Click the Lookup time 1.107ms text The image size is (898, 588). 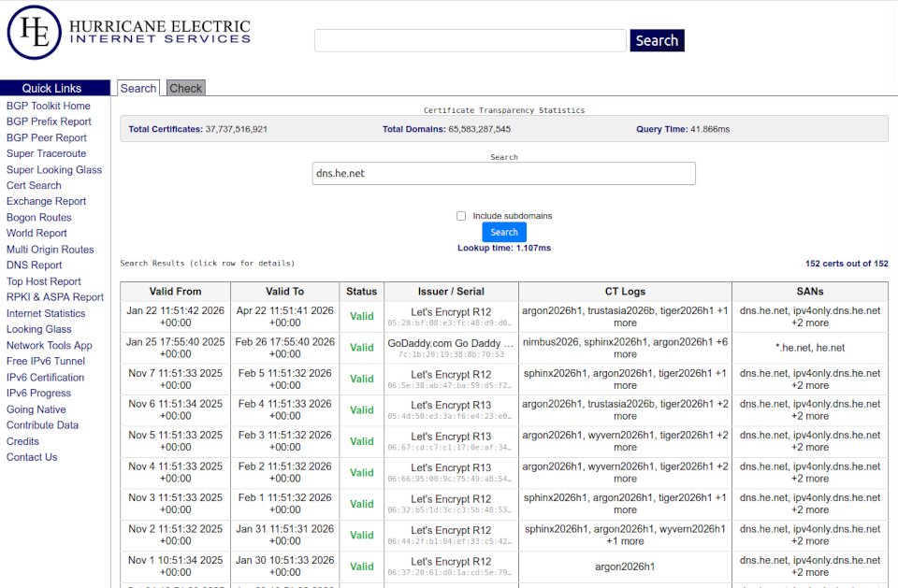(504, 248)
